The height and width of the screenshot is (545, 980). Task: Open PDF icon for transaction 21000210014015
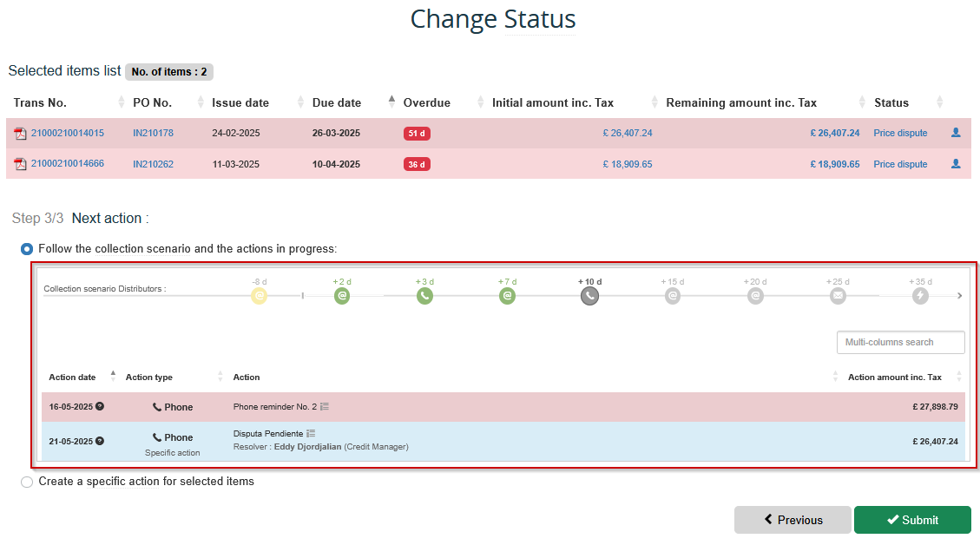pyautogui.click(x=20, y=134)
